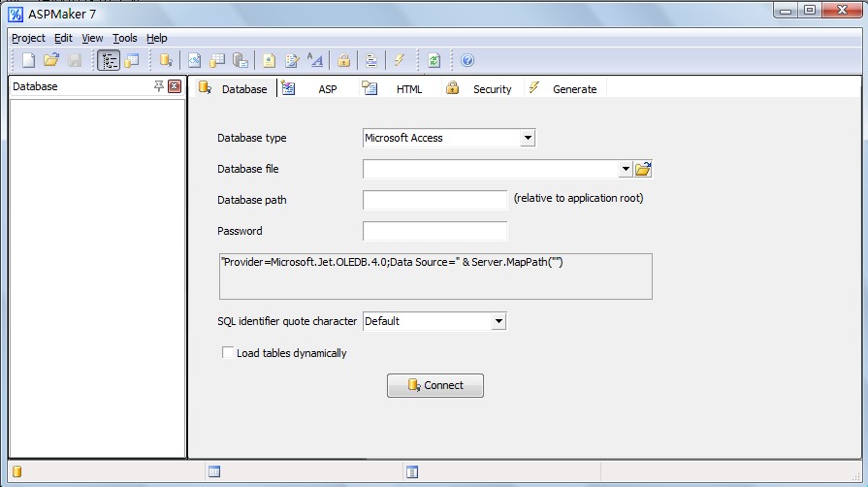This screenshot has height=487, width=868.
Task: Open SQL identifier quote character dropdown
Action: [x=498, y=321]
